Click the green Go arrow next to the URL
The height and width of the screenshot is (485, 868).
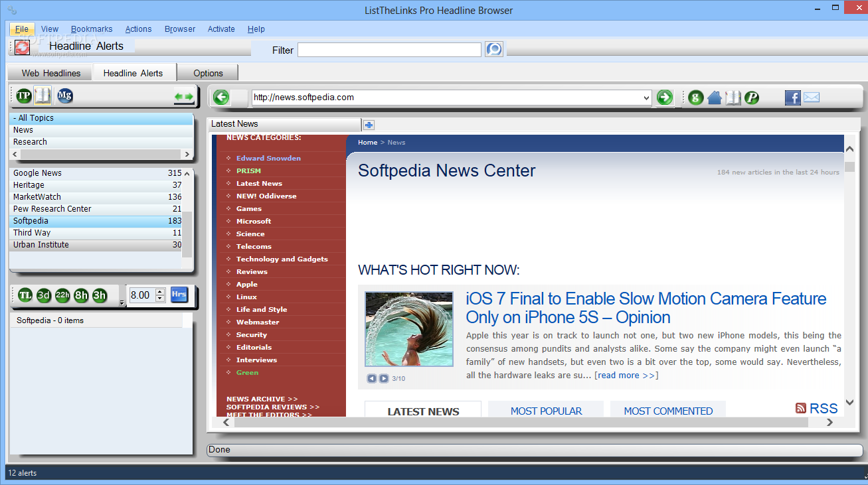(x=664, y=98)
